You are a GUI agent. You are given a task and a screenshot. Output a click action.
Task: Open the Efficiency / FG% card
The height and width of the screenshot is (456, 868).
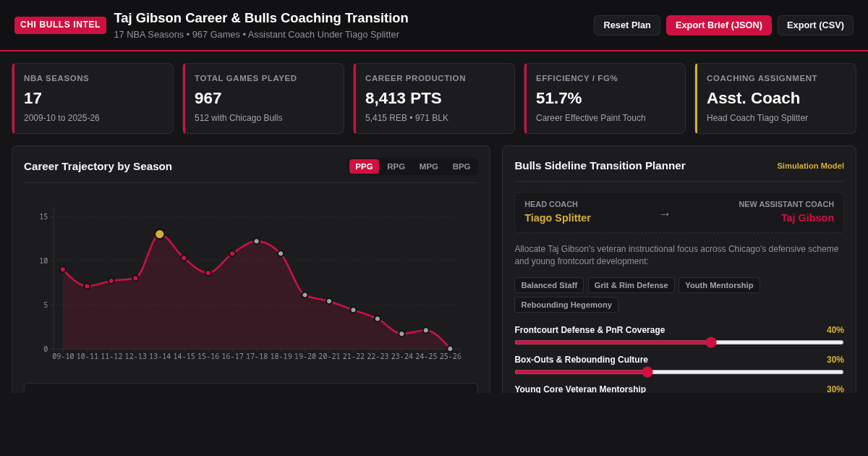pyautogui.click(x=605, y=98)
